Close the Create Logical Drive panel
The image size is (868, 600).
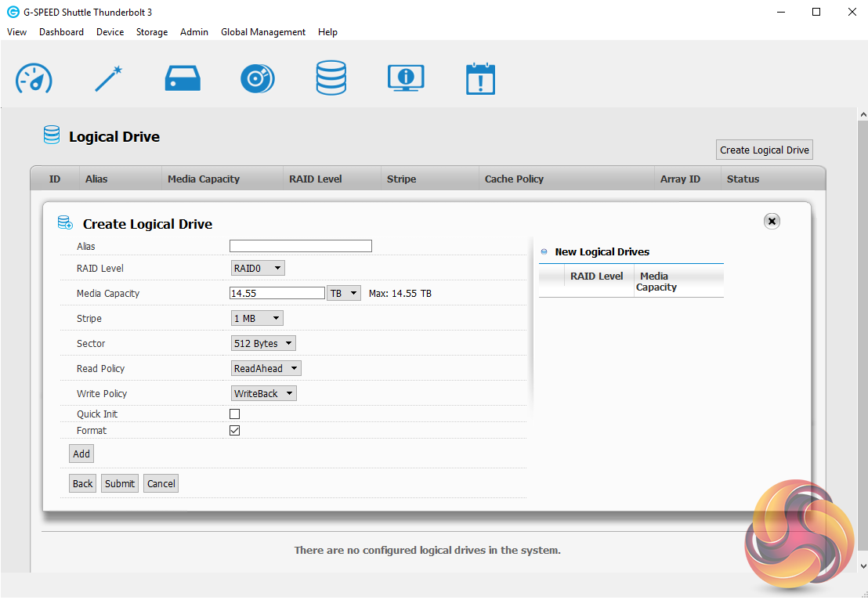pos(772,222)
